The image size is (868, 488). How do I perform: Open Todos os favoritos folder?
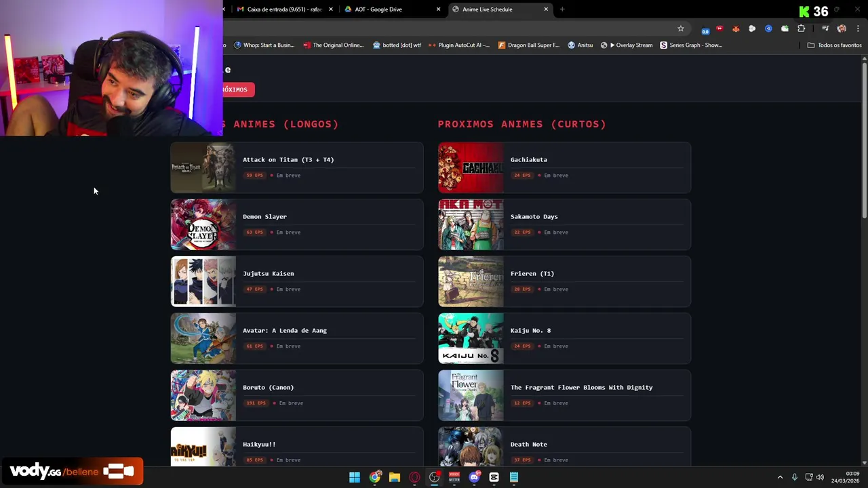pos(834,45)
